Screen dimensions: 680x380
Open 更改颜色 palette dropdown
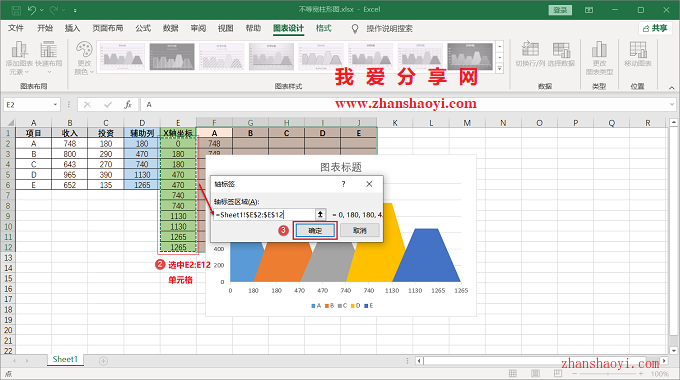[84, 58]
